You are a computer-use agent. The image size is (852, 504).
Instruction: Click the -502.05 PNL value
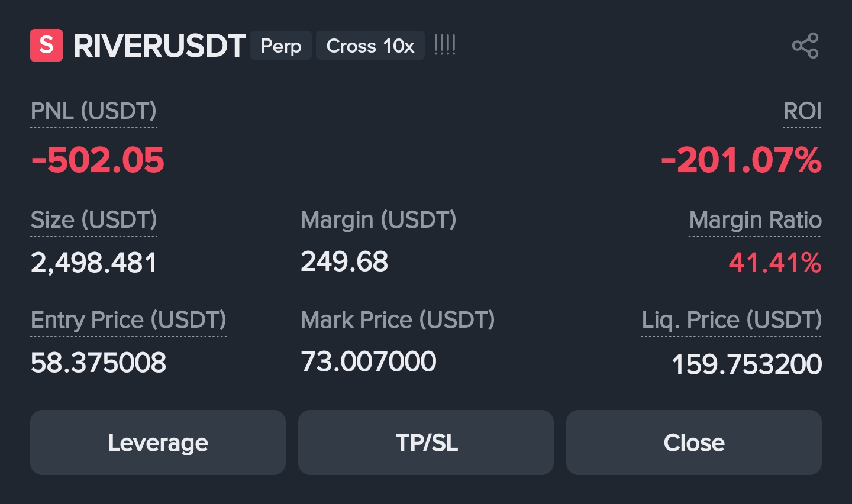(x=98, y=160)
